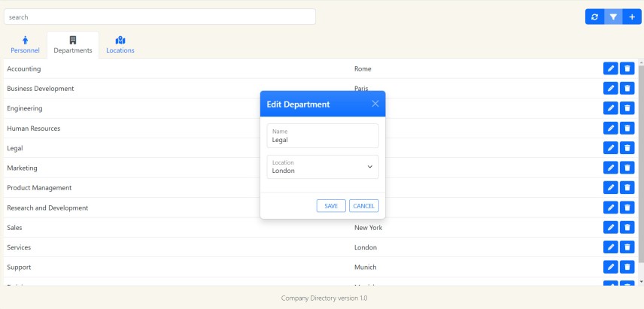Screen dimensions: 644x309
Task: Delete the Sales row trash icon
Action: coord(627,227)
